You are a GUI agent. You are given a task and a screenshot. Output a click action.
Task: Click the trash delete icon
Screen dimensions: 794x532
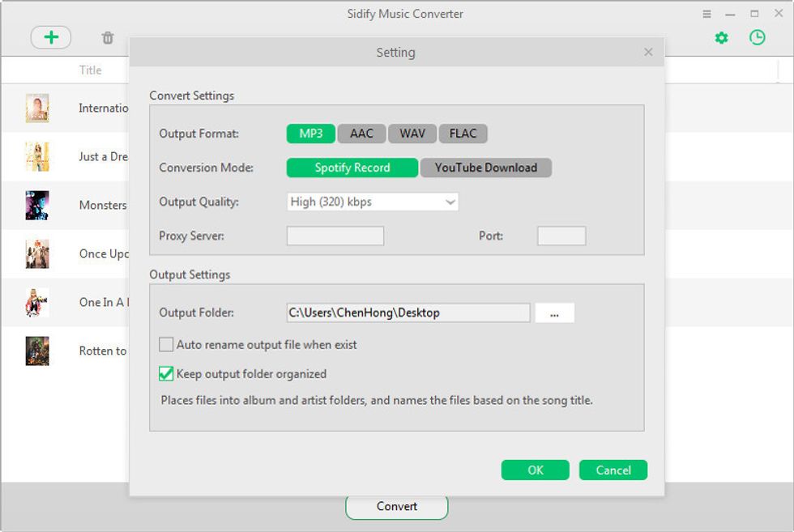107,38
